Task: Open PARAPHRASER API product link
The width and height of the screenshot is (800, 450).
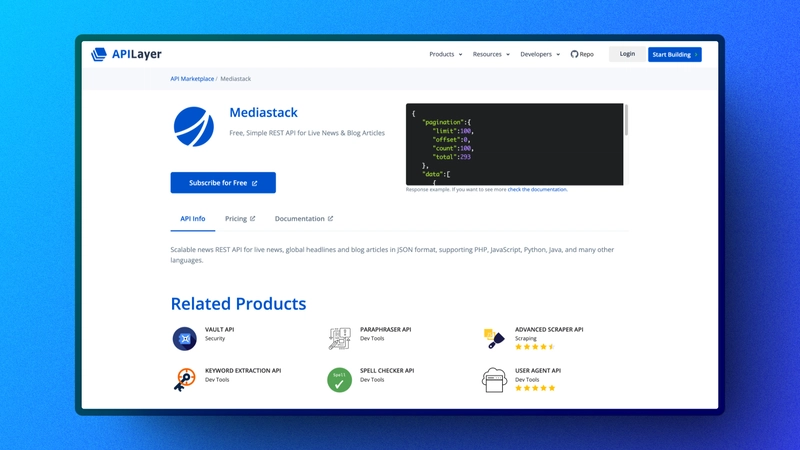Action: tap(385, 330)
